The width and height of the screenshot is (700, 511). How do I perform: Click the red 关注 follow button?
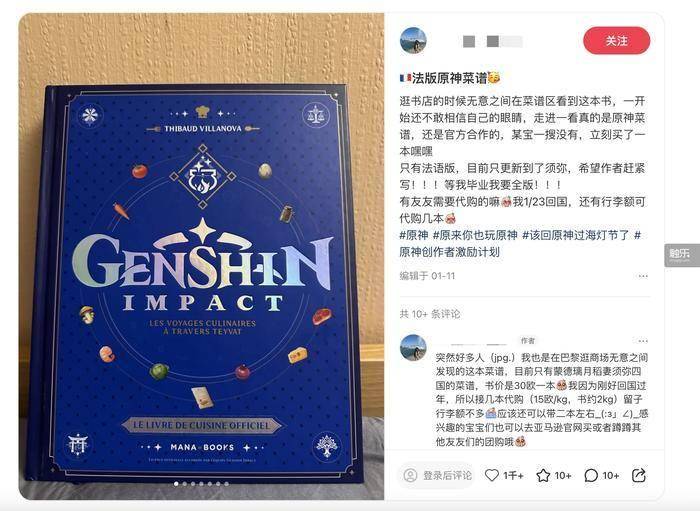tap(617, 41)
